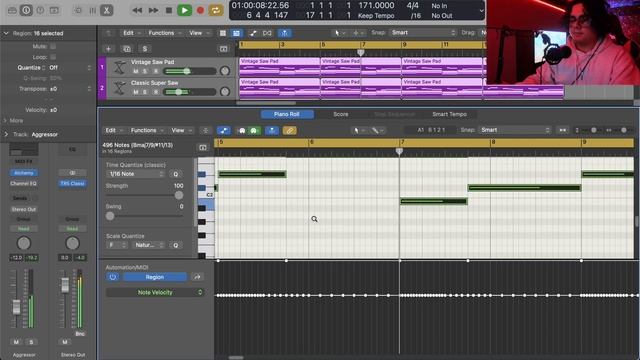The width and height of the screenshot is (640, 360).
Task: Toggle Catch Playhead in tracks toolbar
Action: coord(284,33)
